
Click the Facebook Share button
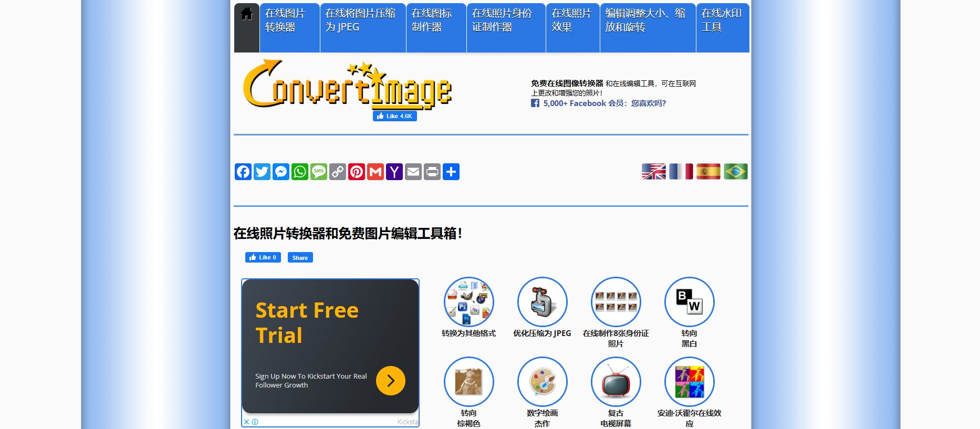300,257
